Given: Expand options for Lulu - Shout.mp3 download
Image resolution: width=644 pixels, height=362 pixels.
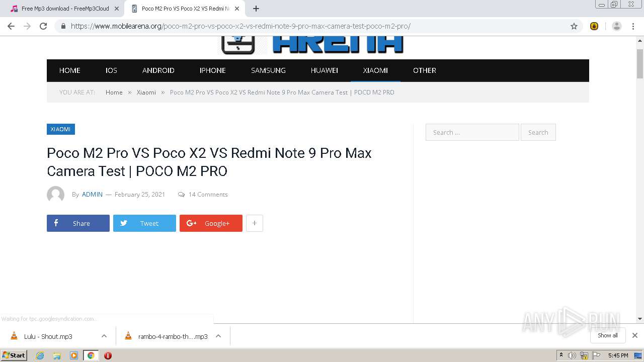Looking at the screenshot, I should 104,336.
